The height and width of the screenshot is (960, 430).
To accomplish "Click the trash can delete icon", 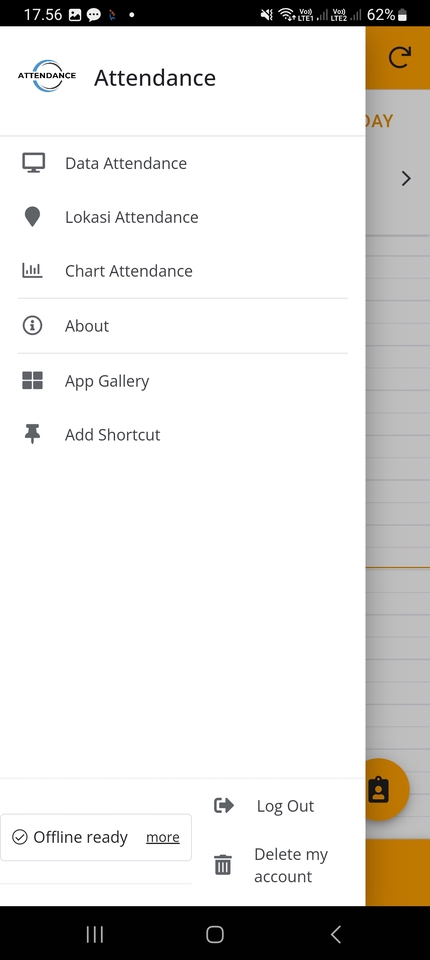I will 223,864.
